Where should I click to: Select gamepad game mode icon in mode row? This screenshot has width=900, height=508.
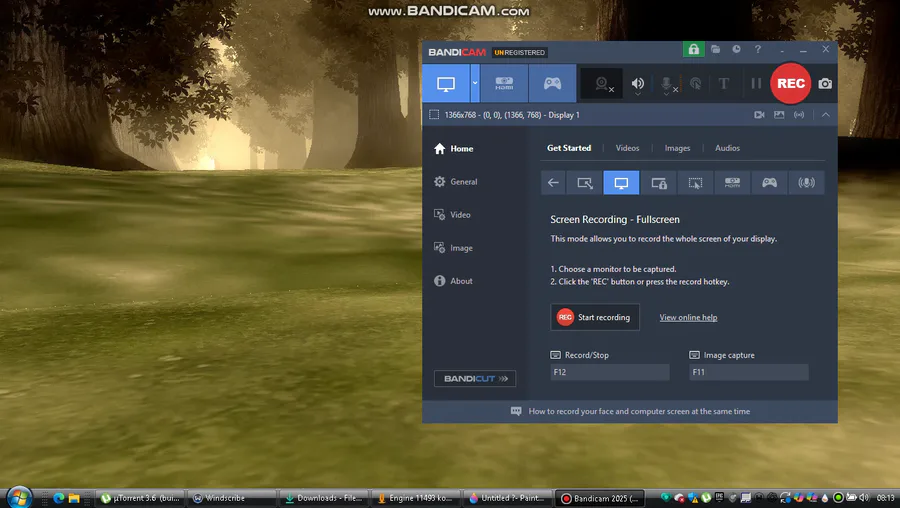click(x=769, y=183)
